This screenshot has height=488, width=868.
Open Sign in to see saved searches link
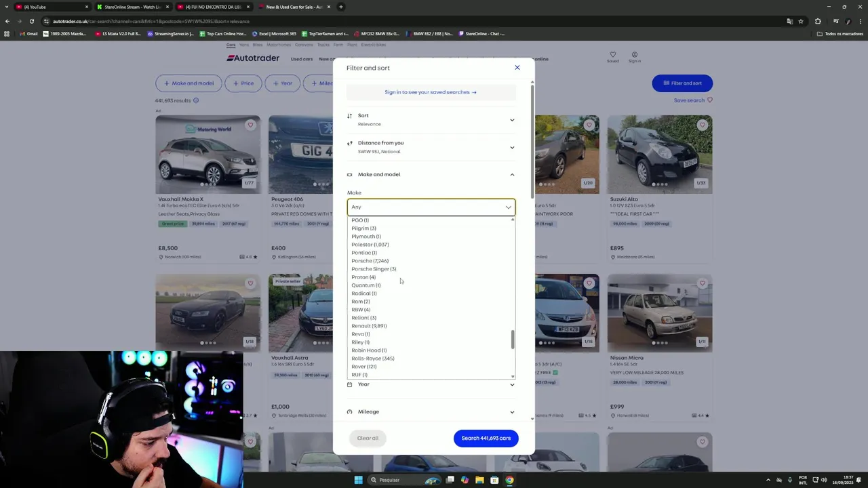pos(431,92)
